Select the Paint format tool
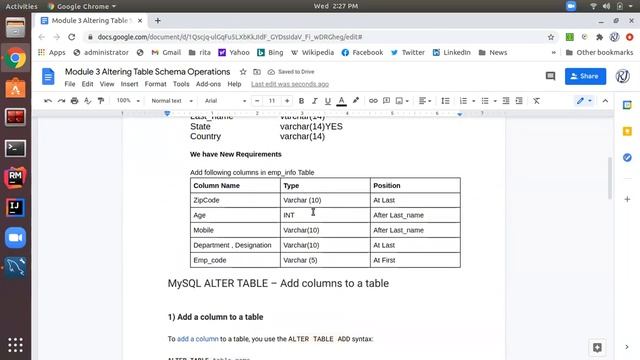 pyautogui.click(x=101, y=101)
